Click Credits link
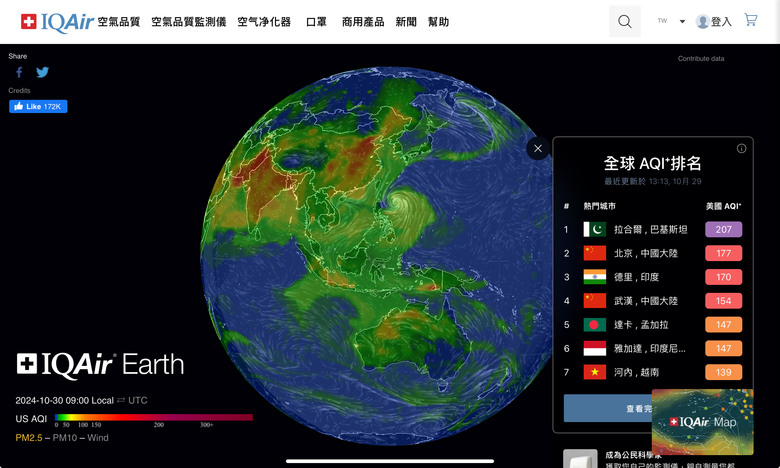This screenshot has width=780, height=468. click(19, 91)
